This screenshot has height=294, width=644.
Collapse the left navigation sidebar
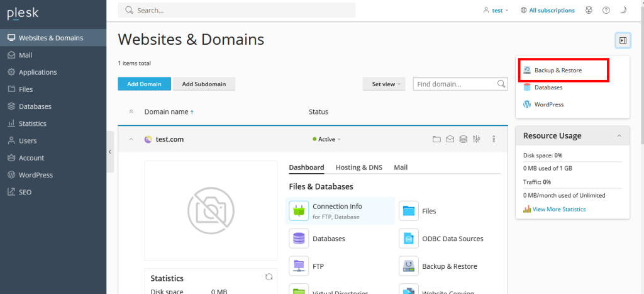click(110, 152)
